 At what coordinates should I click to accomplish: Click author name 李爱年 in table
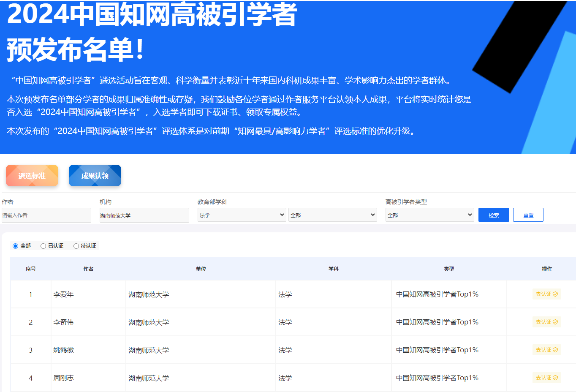pos(63,294)
